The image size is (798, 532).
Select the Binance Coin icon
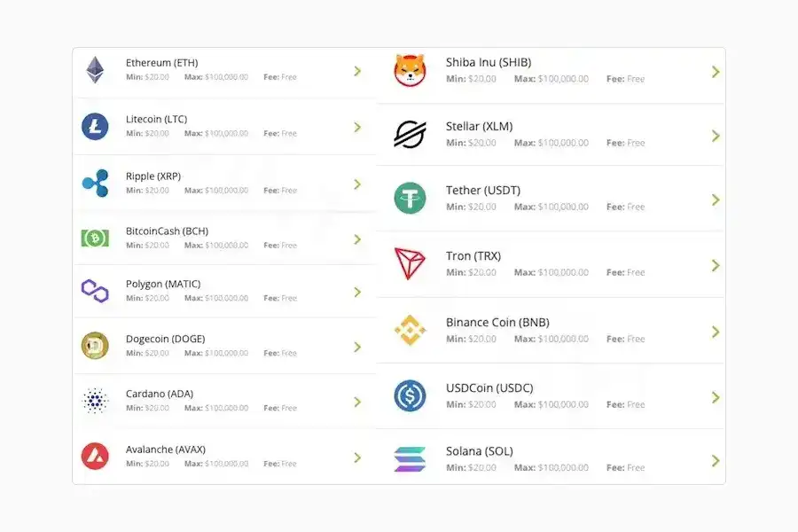[x=409, y=330]
